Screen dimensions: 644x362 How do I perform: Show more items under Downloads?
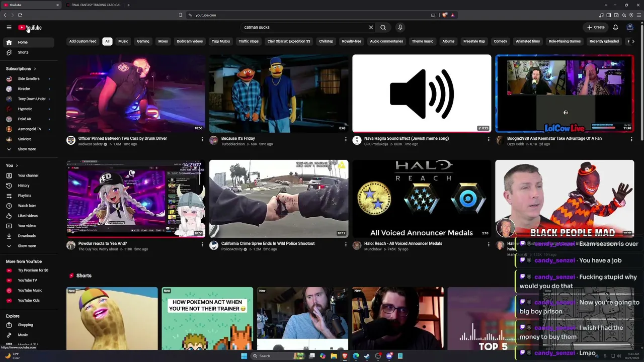pyautogui.click(x=28, y=246)
